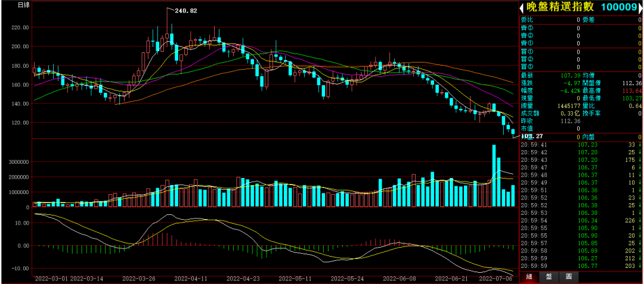Select the 量比 value 0.64
This screenshot has width=644, height=284.
pyautogui.click(x=636, y=106)
